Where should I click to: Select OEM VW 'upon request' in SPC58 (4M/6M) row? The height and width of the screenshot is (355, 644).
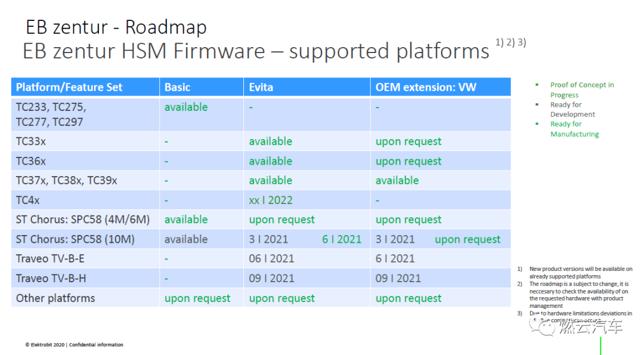tap(408, 220)
